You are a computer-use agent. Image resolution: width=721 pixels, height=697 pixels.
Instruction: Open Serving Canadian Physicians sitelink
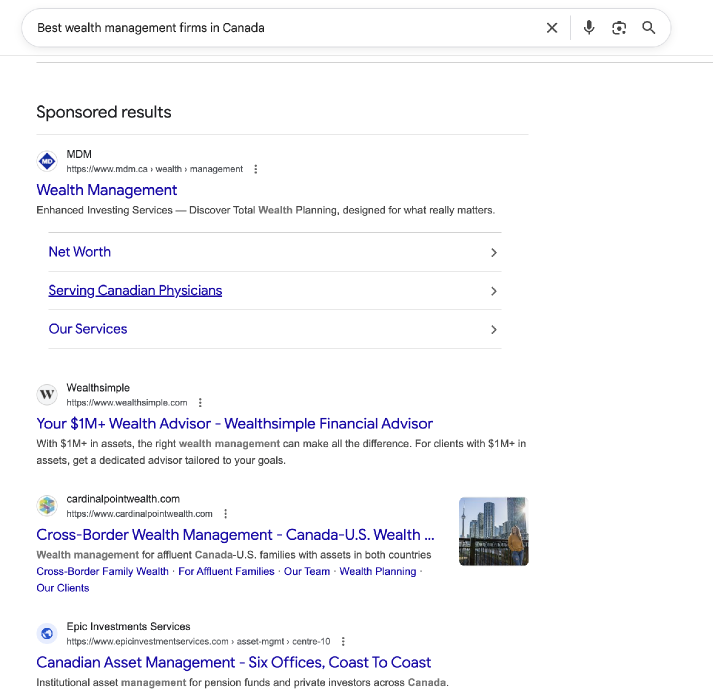(x=135, y=291)
